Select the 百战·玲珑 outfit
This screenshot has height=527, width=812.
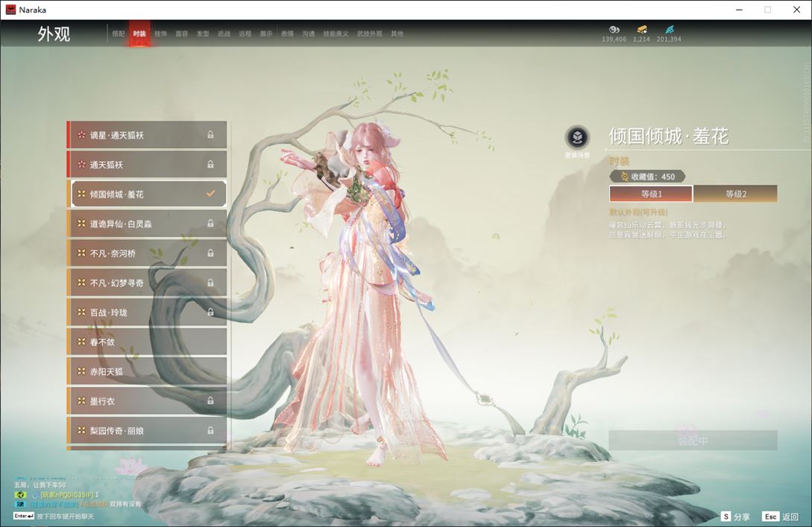[x=147, y=312]
